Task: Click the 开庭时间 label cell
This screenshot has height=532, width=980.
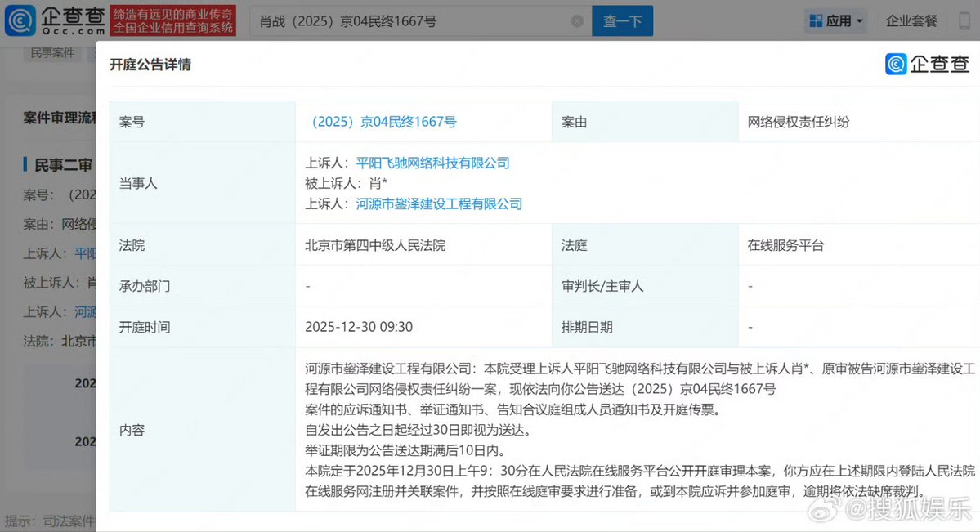Action: (203, 327)
